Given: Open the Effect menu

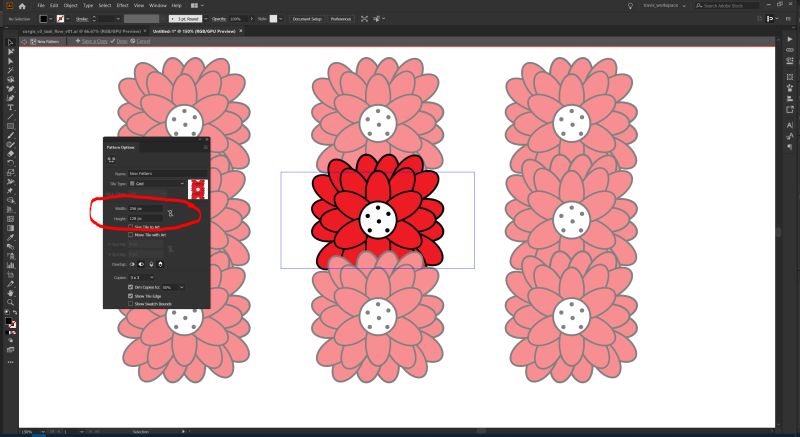Looking at the screenshot, I should [x=122, y=6].
